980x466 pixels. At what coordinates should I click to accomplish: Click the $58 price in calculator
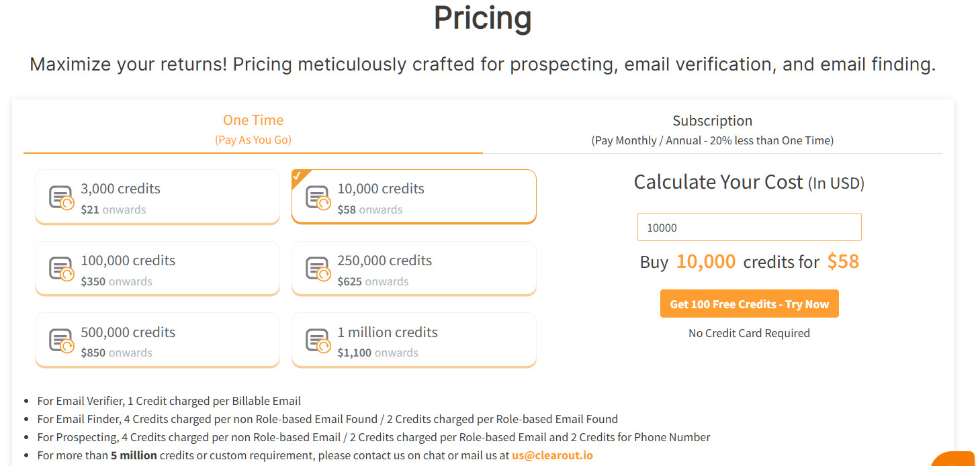point(843,261)
